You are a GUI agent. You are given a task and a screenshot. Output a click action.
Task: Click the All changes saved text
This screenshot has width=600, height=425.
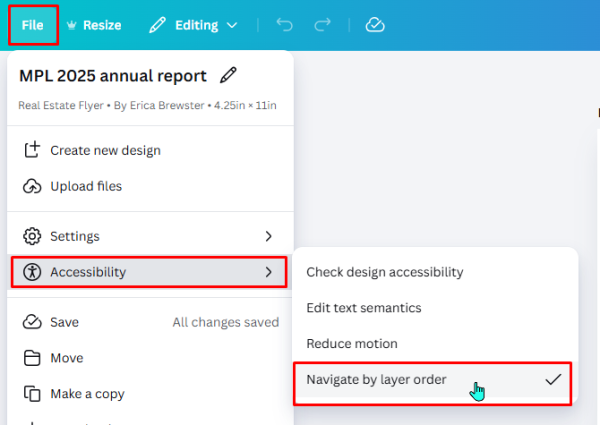[x=226, y=322]
